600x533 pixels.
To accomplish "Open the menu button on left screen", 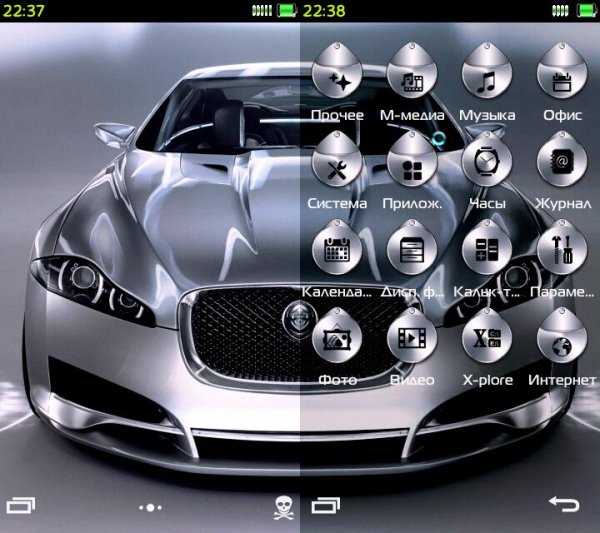I will pos(21,505).
